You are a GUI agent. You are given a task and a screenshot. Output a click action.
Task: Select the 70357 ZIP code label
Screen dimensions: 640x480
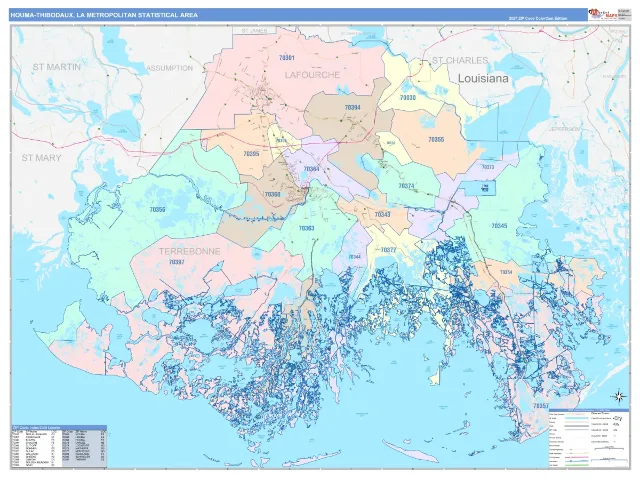pos(541,406)
